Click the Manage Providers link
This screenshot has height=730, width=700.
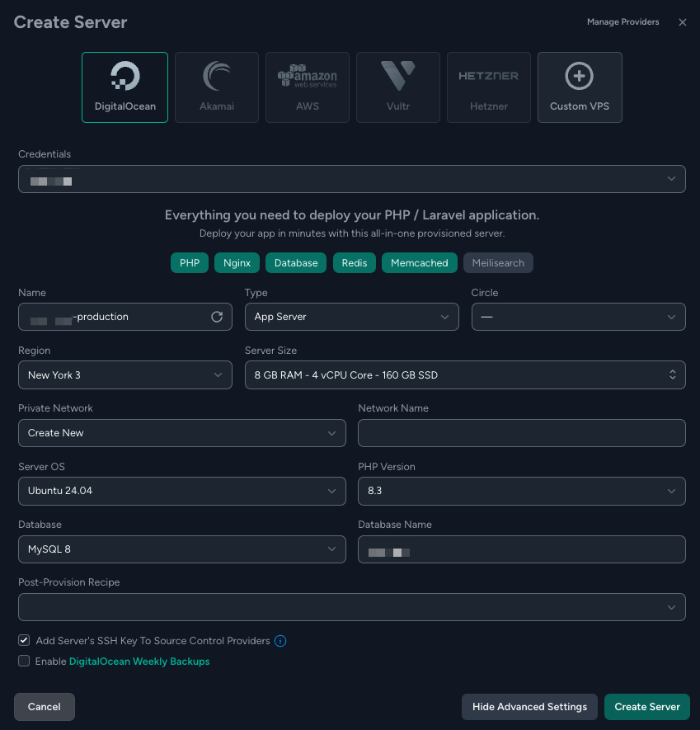point(622,22)
